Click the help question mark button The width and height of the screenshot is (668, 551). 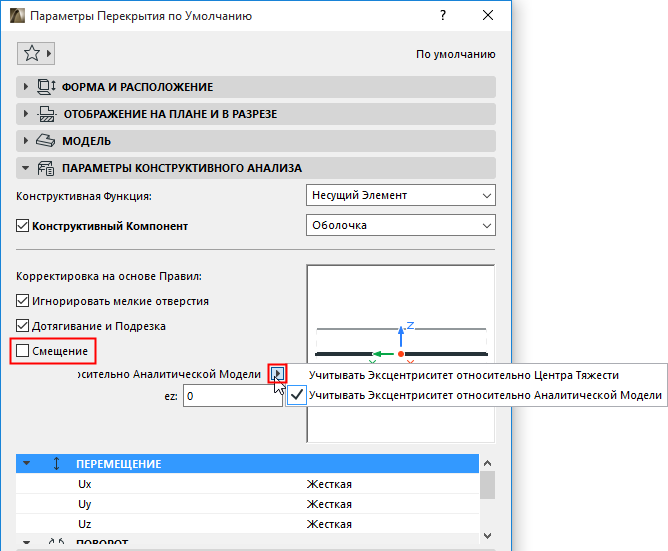[x=443, y=16]
